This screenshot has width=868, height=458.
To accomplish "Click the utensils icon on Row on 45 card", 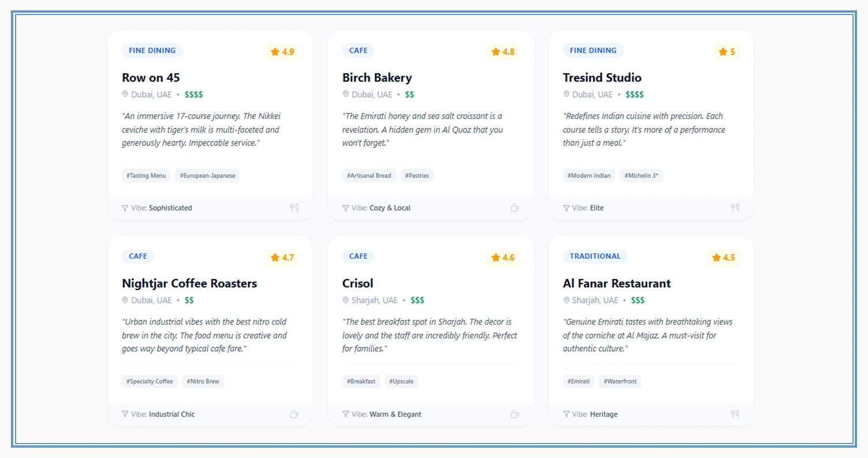I will (x=294, y=208).
